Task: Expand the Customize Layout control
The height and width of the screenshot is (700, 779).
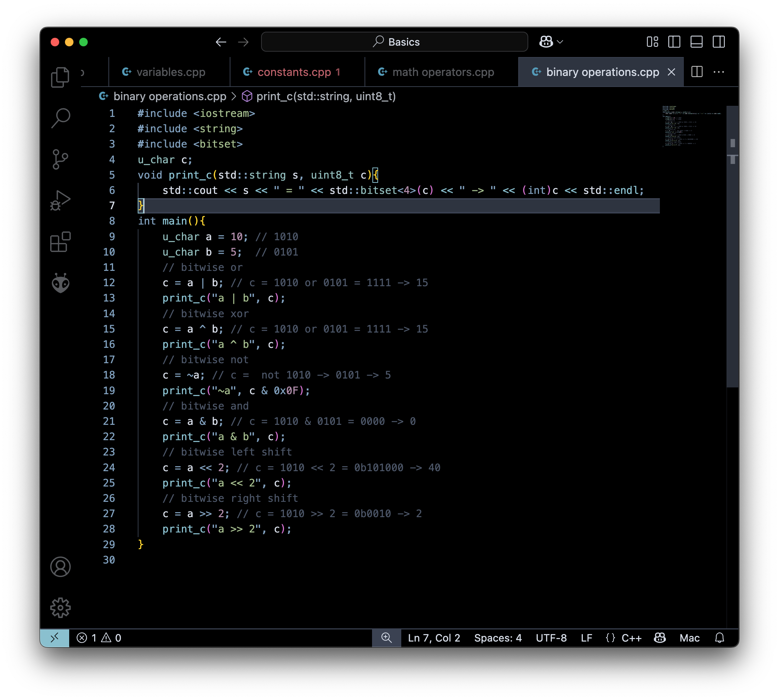Action: pyautogui.click(x=652, y=42)
